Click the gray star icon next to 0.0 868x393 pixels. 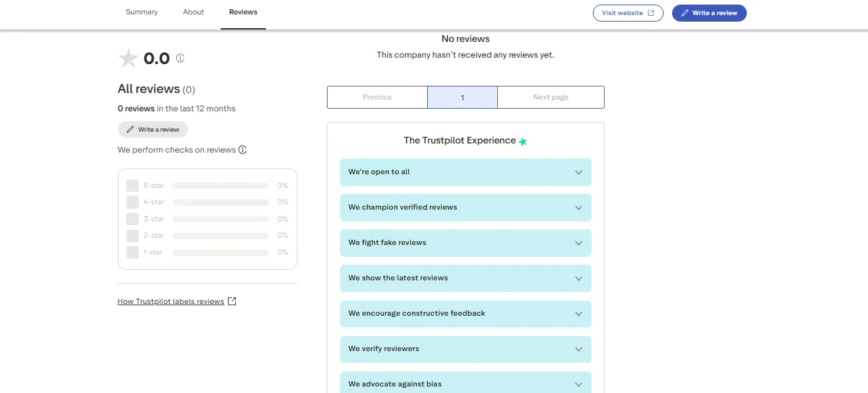128,58
